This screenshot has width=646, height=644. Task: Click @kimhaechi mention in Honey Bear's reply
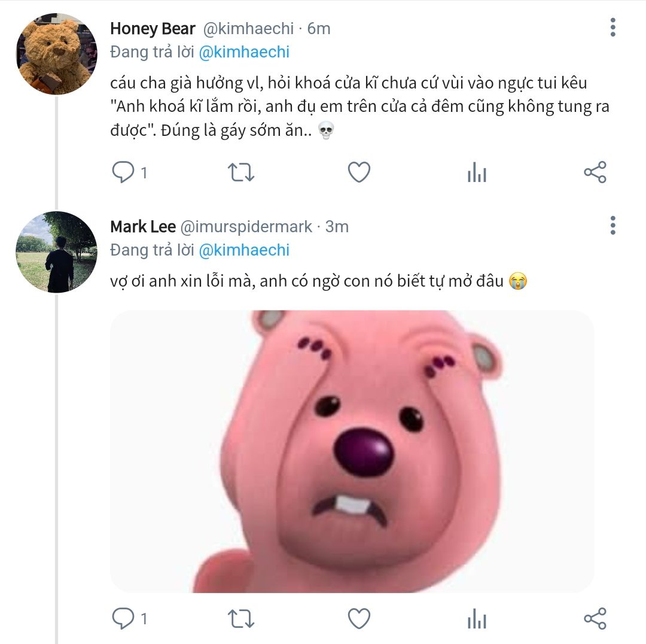point(243,52)
